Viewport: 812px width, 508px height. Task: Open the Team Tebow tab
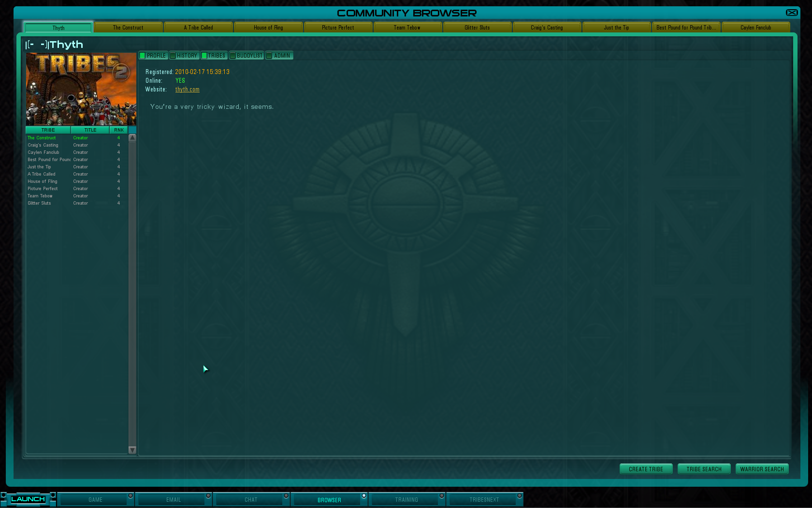407,28
